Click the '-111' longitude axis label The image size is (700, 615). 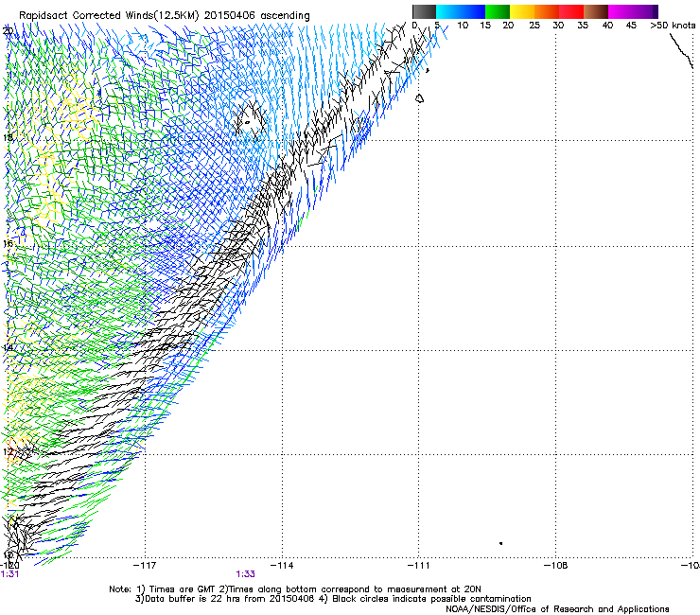(x=419, y=566)
